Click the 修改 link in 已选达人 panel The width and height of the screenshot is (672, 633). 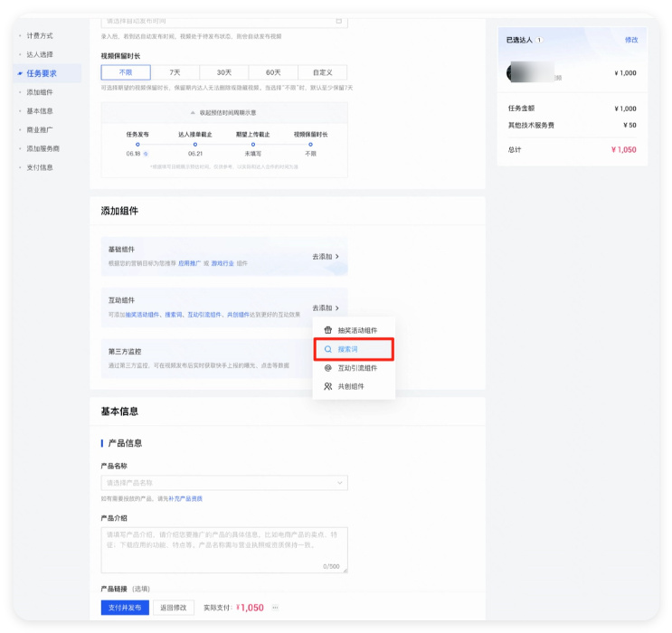tap(630, 40)
